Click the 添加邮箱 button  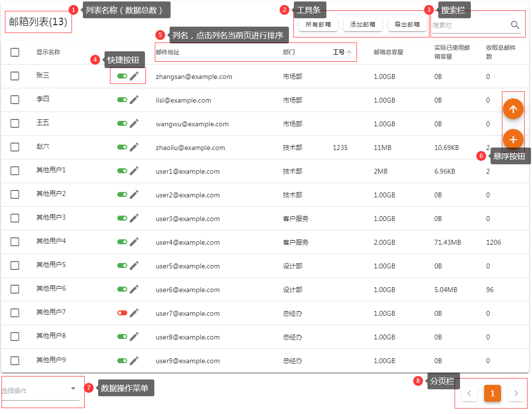(362, 24)
